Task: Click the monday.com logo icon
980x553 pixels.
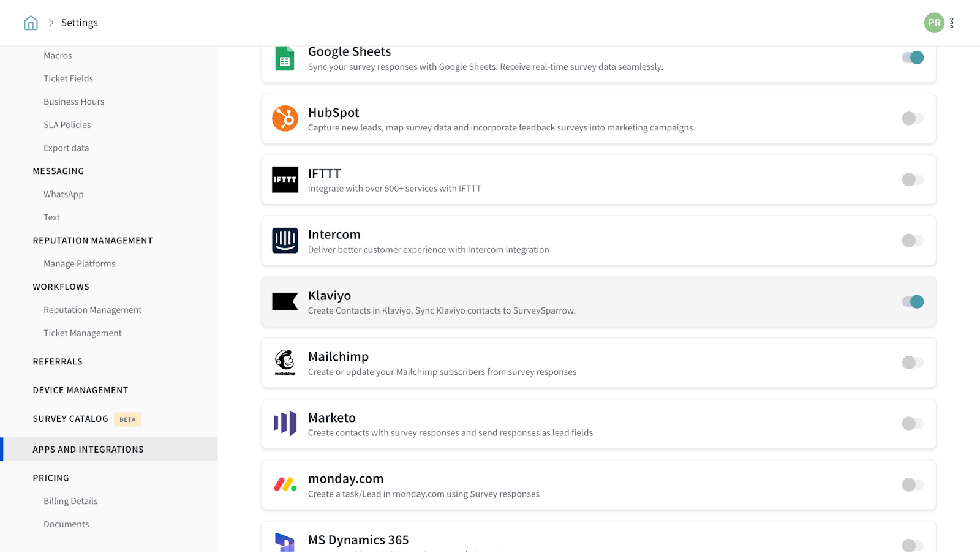Action: pyautogui.click(x=285, y=485)
